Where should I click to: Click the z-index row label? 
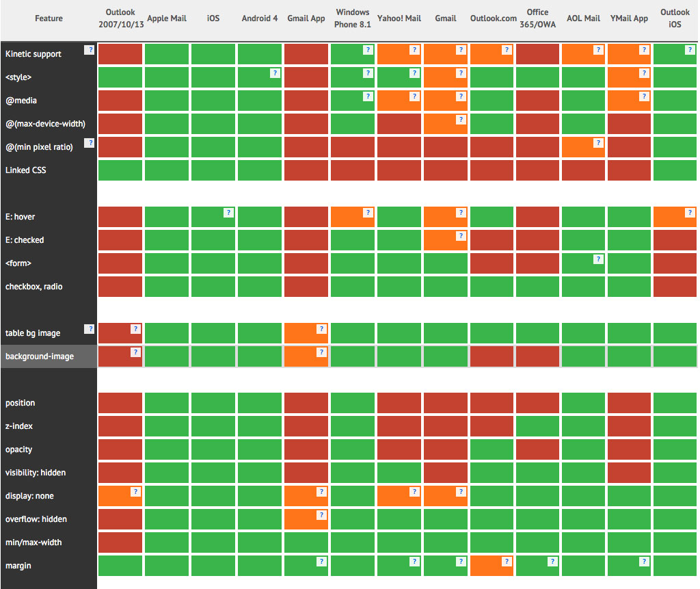(18, 426)
